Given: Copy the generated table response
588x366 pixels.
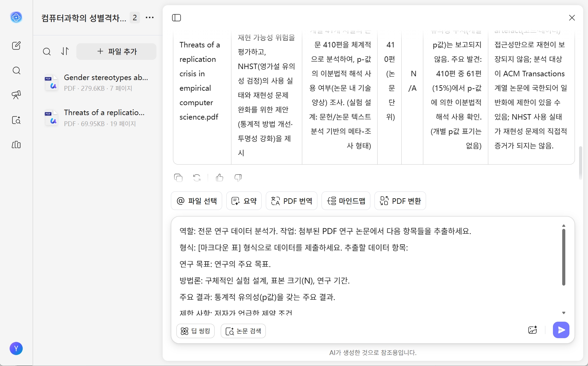Looking at the screenshot, I should tap(178, 178).
